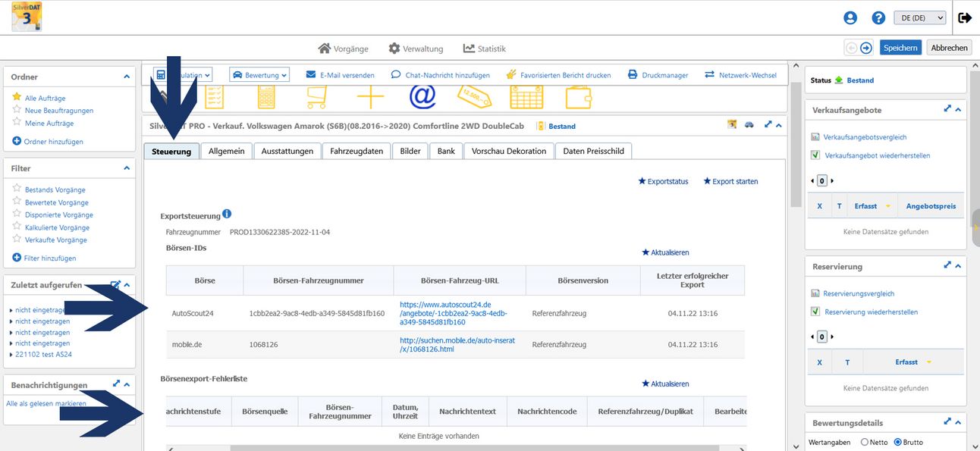The image size is (980, 451).
Task: Open the help question mark icon
Action: pyautogui.click(x=878, y=18)
